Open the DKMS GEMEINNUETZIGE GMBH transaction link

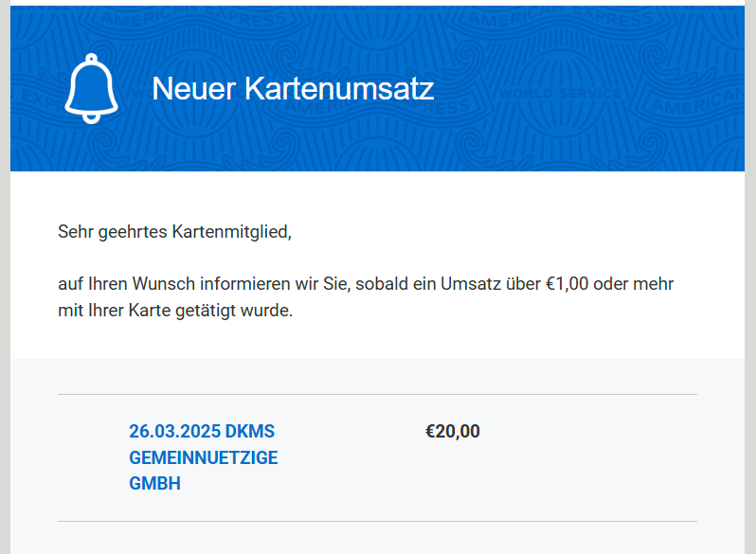(x=203, y=457)
